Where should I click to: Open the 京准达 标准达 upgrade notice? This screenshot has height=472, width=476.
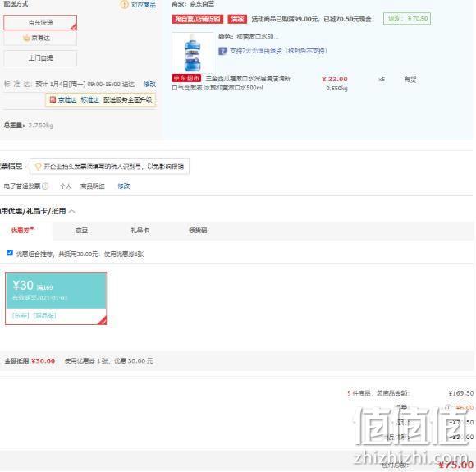tap(100, 99)
